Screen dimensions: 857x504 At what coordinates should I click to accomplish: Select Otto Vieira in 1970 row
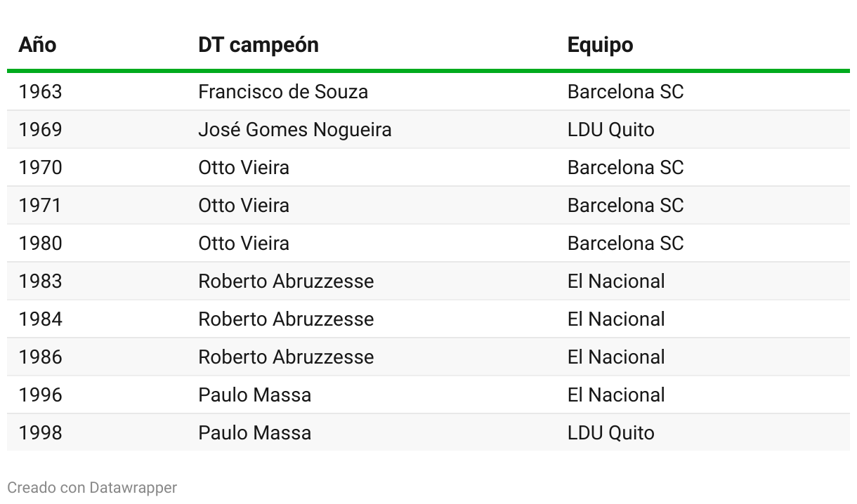pyautogui.click(x=244, y=168)
